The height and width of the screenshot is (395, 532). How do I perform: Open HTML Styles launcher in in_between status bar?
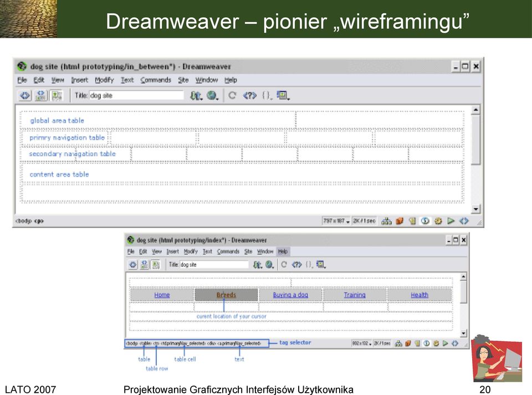point(412,221)
